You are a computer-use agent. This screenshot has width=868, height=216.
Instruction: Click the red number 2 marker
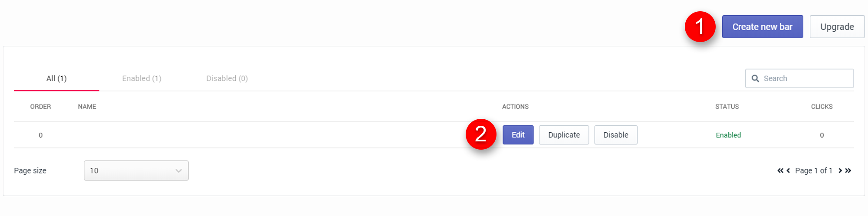(480, 134)
